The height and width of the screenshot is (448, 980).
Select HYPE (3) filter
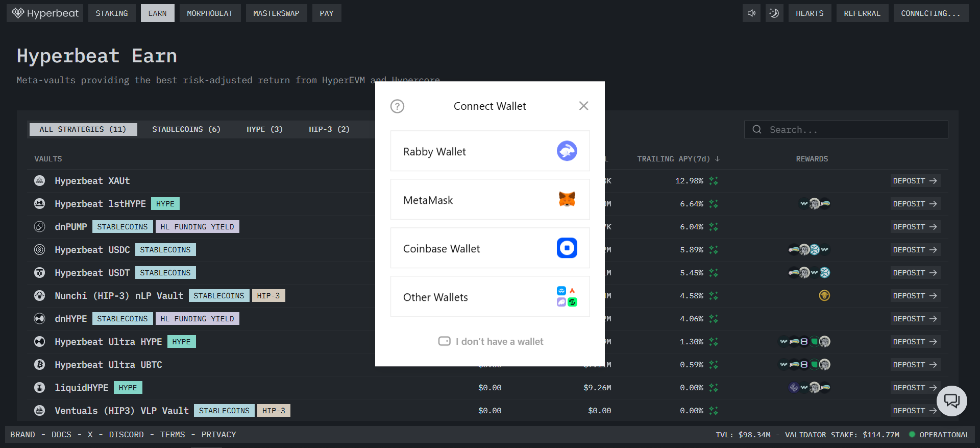tap(264, 129)
